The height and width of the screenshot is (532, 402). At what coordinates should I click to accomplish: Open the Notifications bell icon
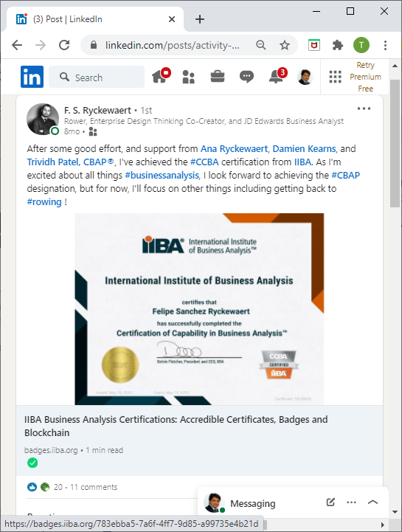[277, 76]
